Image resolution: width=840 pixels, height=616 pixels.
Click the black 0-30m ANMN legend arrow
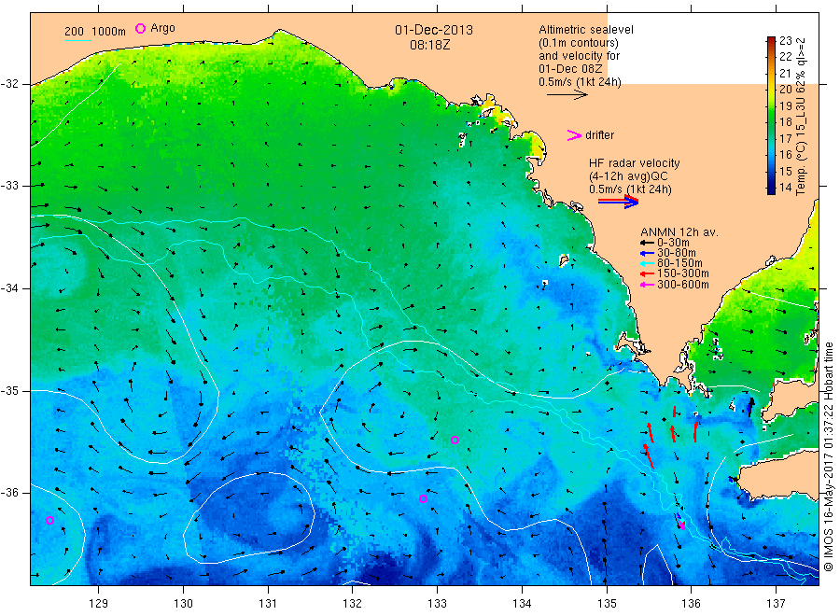(647, 243)
